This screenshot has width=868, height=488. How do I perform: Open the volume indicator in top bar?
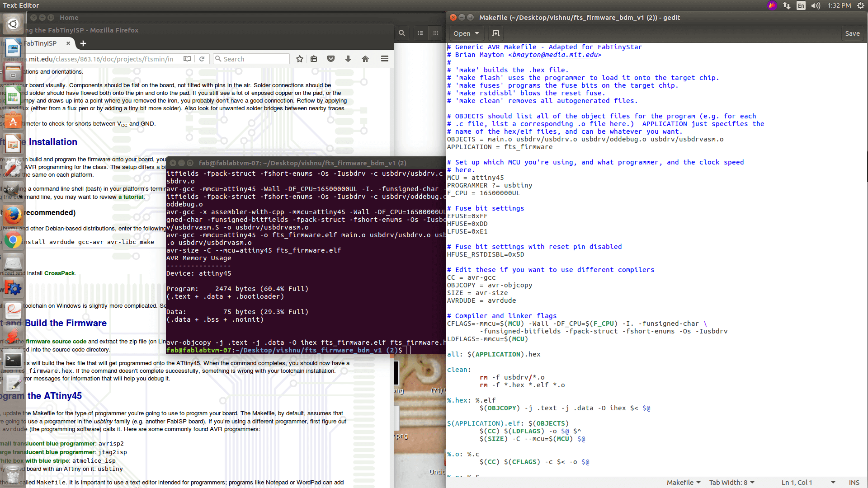(816, 5)
